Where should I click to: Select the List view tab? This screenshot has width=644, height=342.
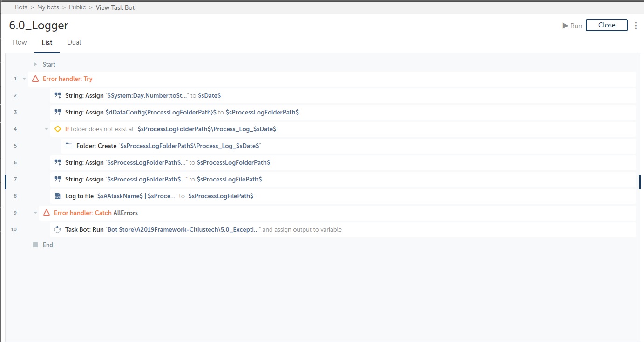pyautogui.click(x=47, y=43)
